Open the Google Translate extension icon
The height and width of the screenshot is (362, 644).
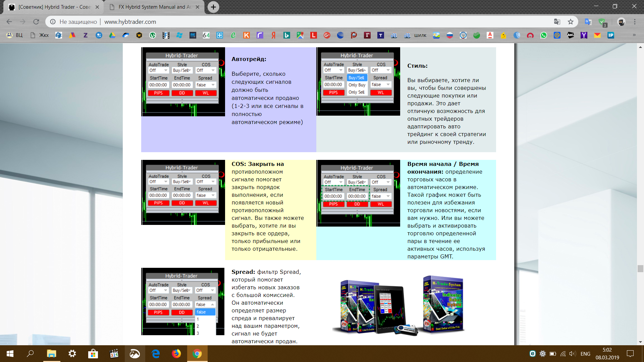click(588, 22)
